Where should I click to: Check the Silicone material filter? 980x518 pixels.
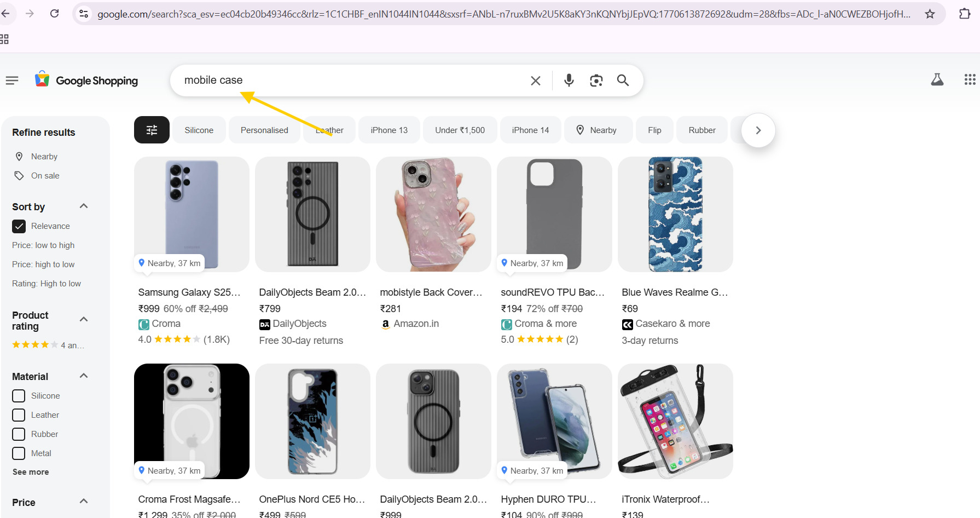coord(18,395)
